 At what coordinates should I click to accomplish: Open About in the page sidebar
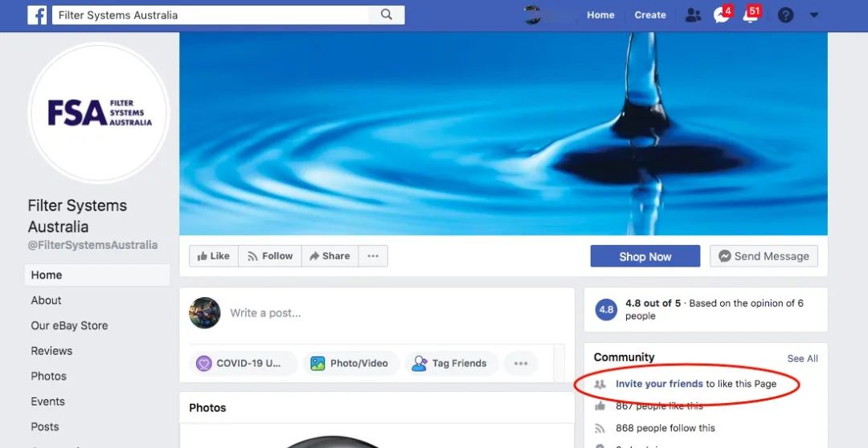coord(46,300)
